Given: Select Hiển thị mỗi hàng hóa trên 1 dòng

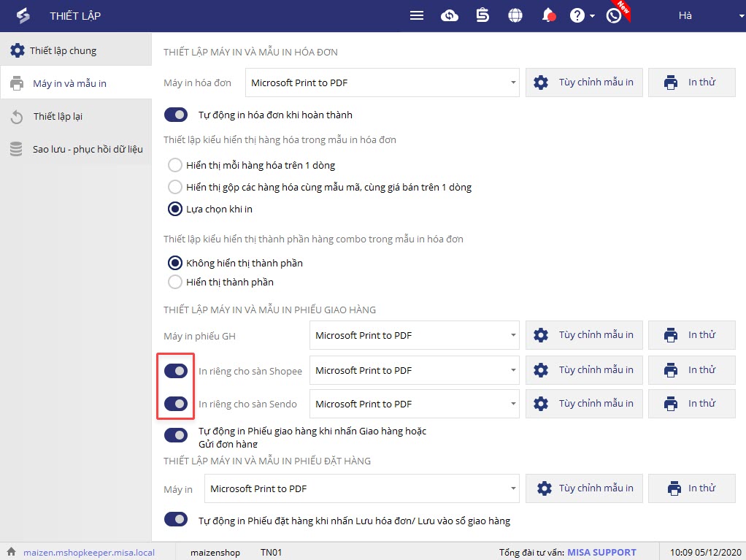Looking at the screenshot, I should [175, 165].
